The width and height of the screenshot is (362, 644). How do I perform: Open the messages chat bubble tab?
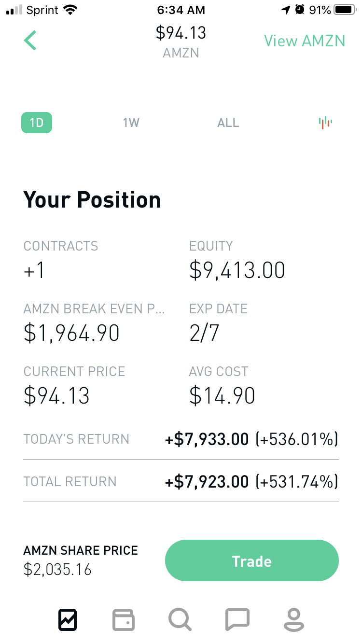click(237, 619)
